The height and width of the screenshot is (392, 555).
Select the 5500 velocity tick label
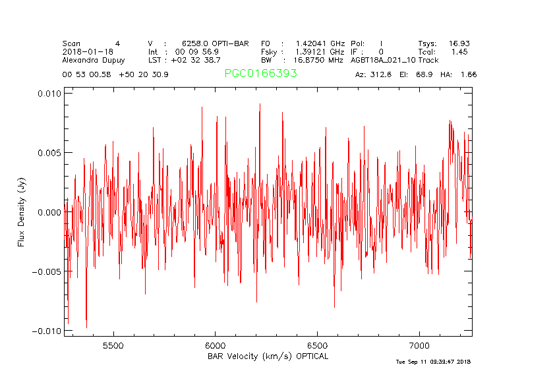pyautogui.click(x=113, y=345)
